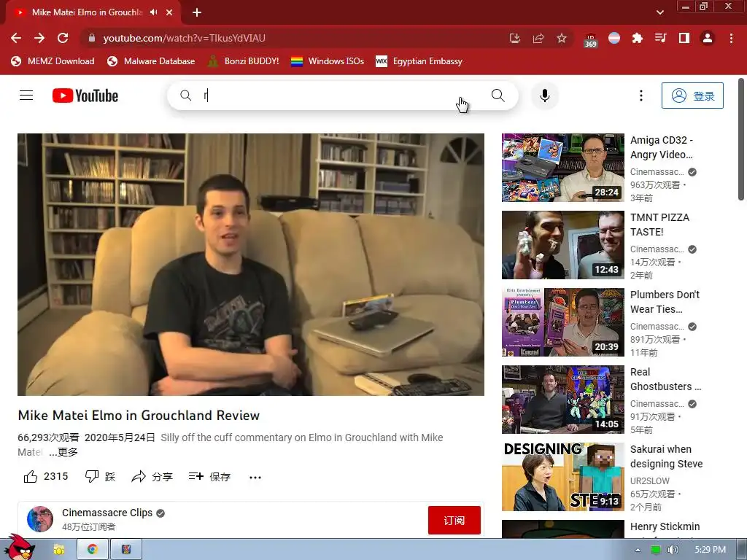The height and width of the screenshot is (560, 747).
Task: Open the taskbar volume speaker icon
Action: (x=673, y=550)
